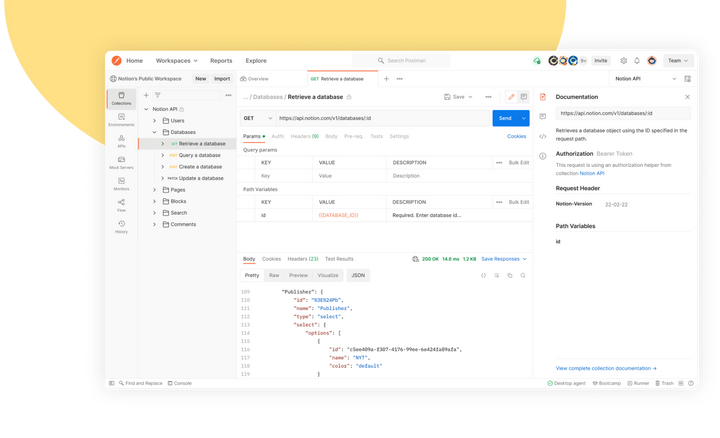Open the Notion API link in documentation
This screenshot has width=720, height=438.
coord(592,173)
